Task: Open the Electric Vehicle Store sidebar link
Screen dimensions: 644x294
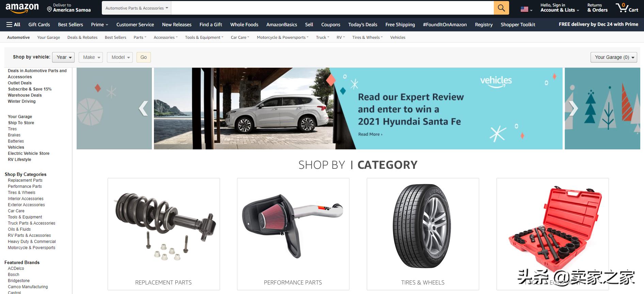Action: click(29, 153)
